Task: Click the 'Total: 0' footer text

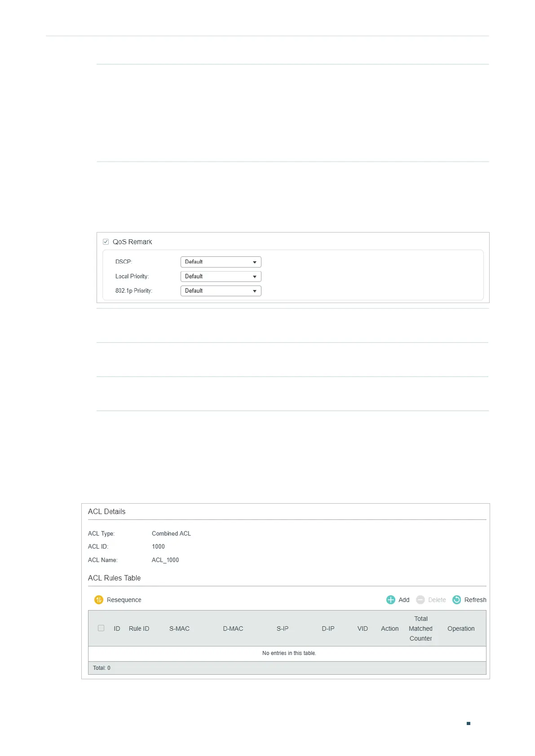Action: click(x=102, y=668)
